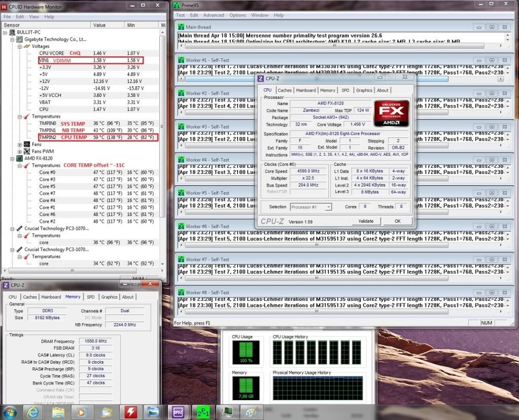Open Hardware Monitor File menu
Viewport: 519px width, 420px height.
[x=7, y=17]
